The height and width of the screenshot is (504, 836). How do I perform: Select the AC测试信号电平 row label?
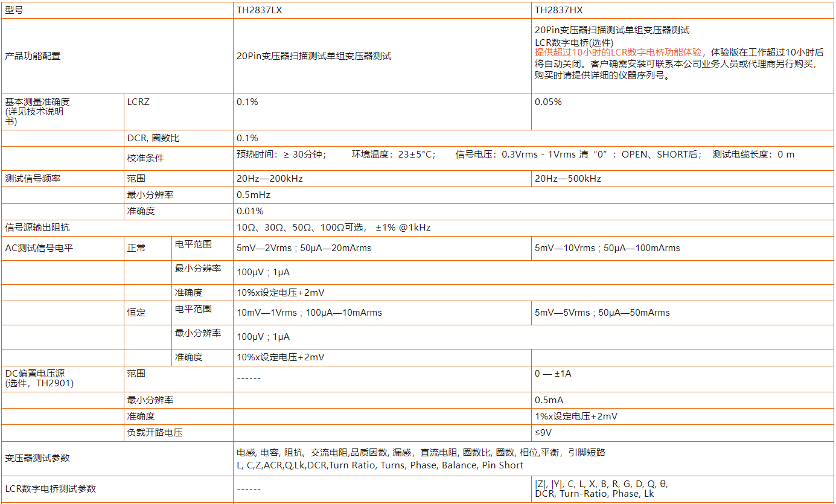(x=39, y=247)
